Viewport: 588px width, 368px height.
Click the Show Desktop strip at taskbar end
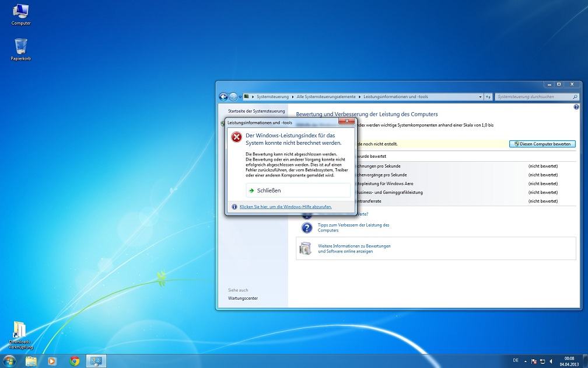tap(586, 361)
